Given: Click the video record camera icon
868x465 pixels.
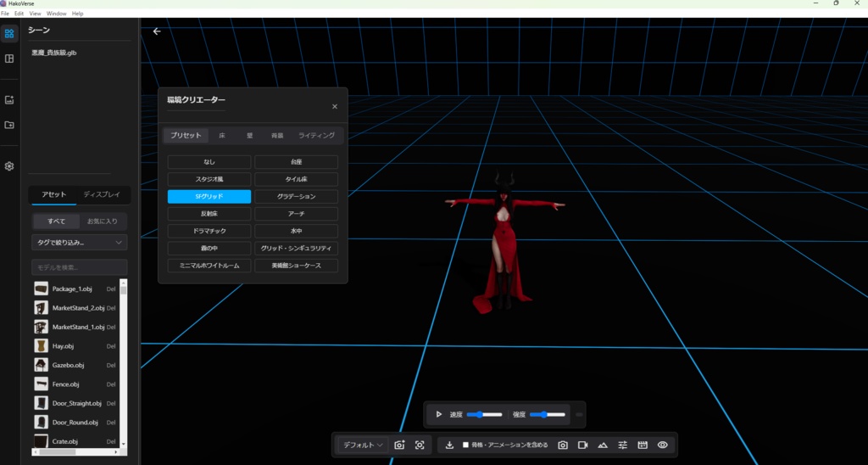Looking at the screenshot, I should [x=582, y=445].
